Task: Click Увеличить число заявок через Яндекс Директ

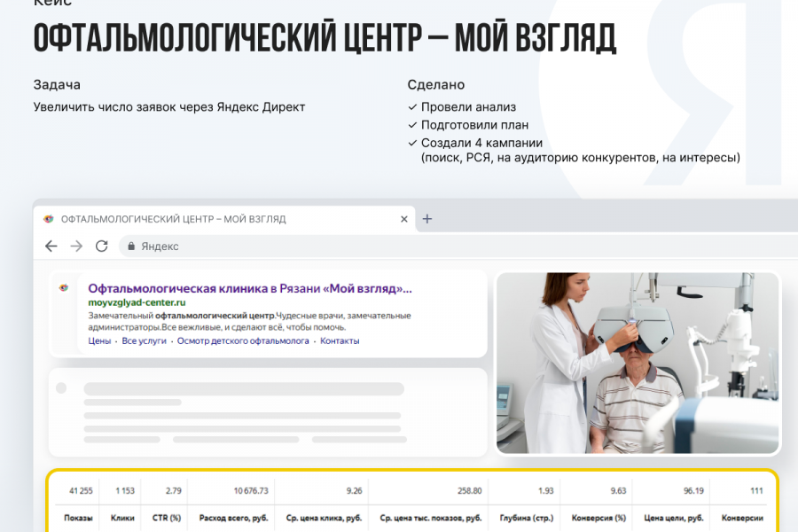Action: tap(169, 107)
